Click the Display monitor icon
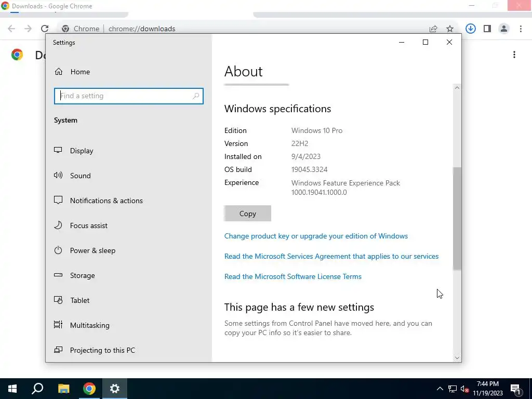This screenshot has width=532, height=399. [x=58, y=150]
